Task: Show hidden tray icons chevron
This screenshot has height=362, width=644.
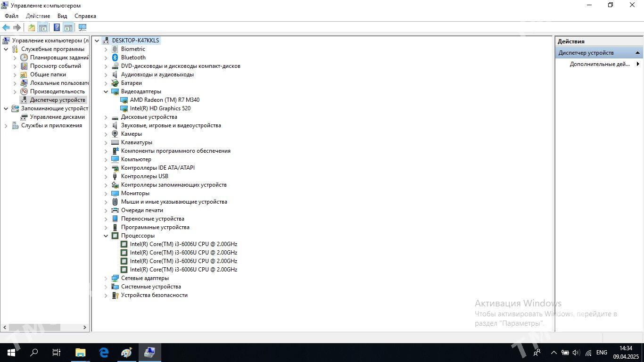Action: click(553, 353)
